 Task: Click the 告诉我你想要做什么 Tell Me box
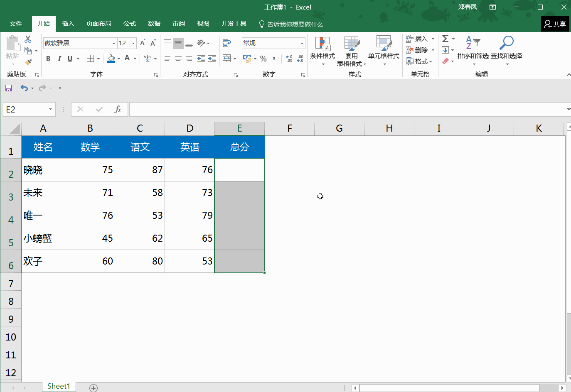291,24
